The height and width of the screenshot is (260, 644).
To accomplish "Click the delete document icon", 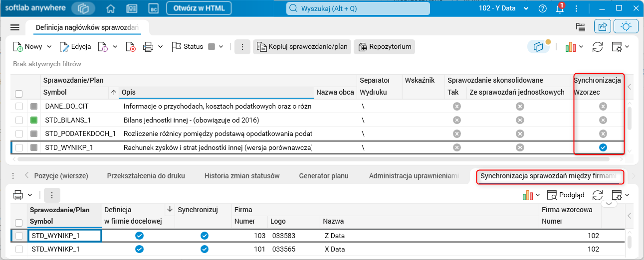I will [131, 47].
